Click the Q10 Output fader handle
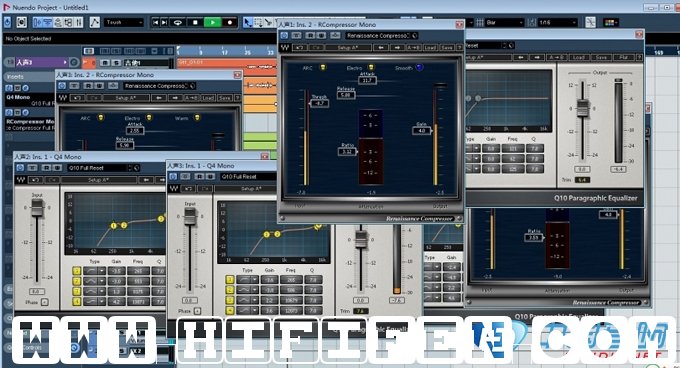The image size is (680, 368). [x=582, y=108]
